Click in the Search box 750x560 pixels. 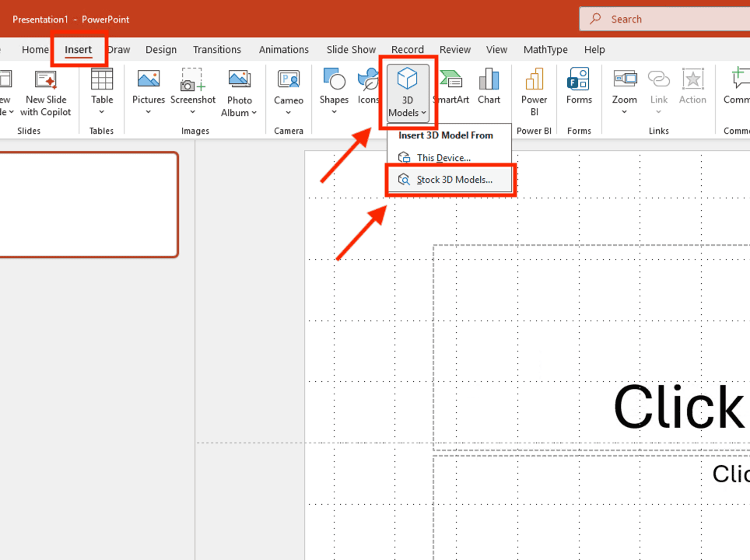tap(665, 19)
